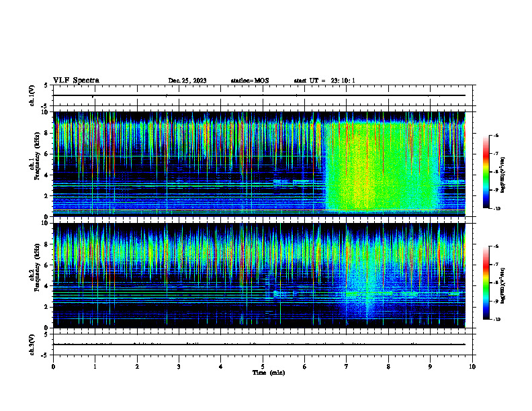532x411 pixels.
Task: Click the "ch.3(V)" vertical axis label
Action: (32, 345)
